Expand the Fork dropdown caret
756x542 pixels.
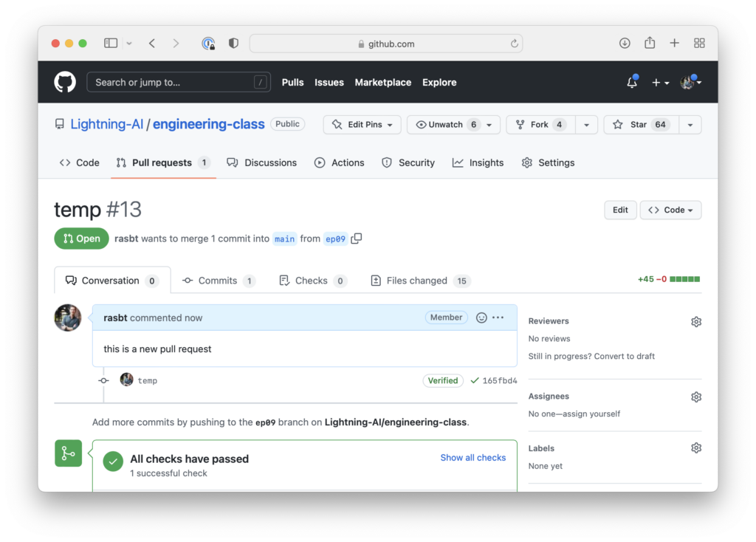tap(586, 124)
